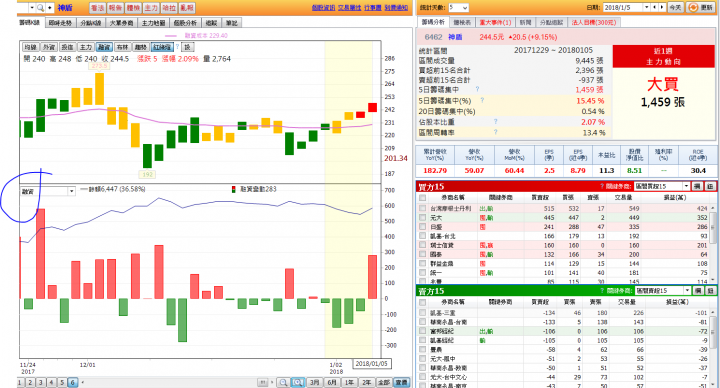Click the magnifier search icon in top bar

40,8
